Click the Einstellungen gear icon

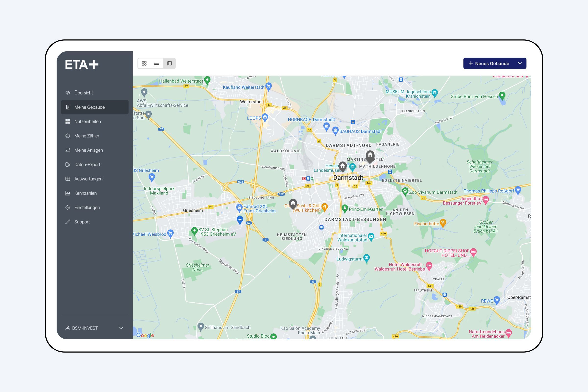click(x=68, y=208)
